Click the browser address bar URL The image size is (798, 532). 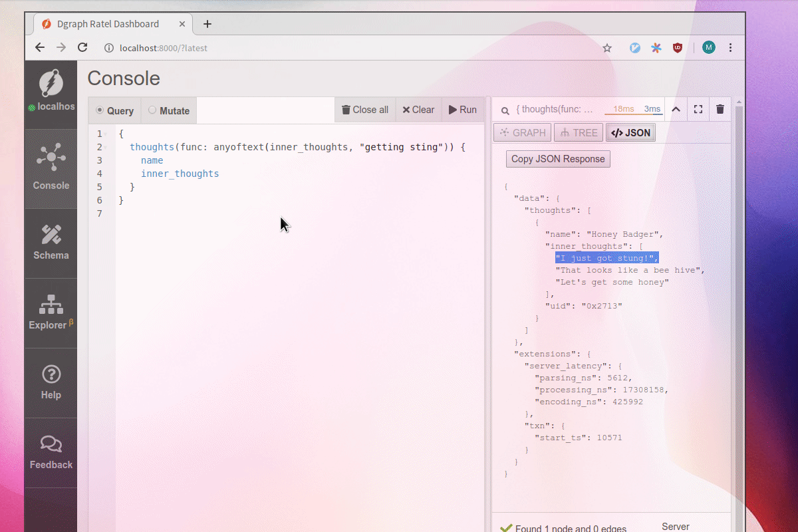(163, 48)
